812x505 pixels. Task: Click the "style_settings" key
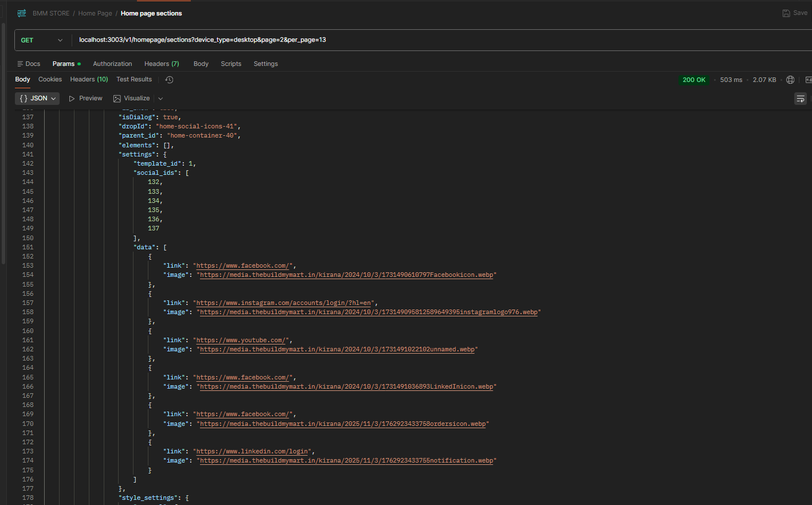coord(148,498)
